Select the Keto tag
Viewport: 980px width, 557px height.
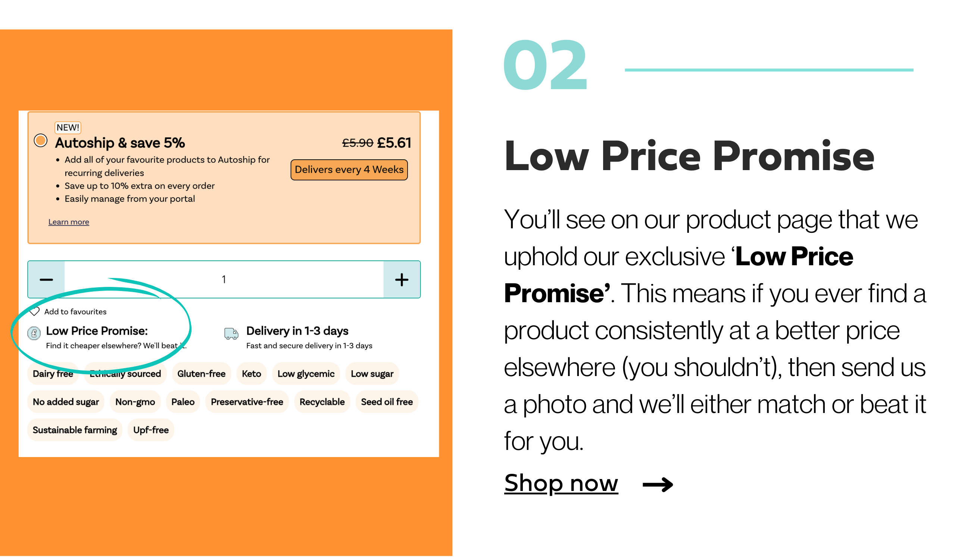tap(252, 374)
